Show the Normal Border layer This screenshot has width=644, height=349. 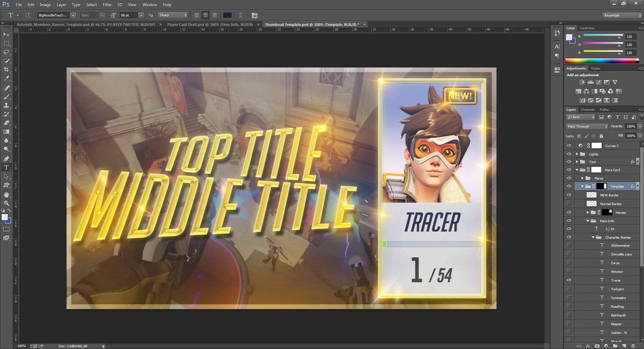tap(569, 203)
